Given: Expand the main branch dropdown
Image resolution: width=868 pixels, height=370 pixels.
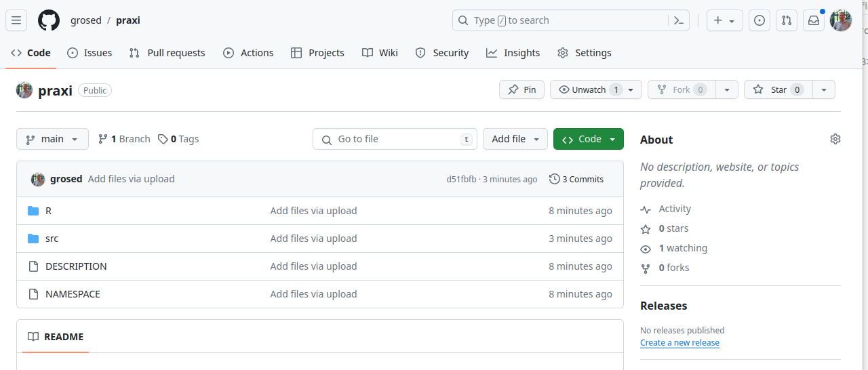Looking at the screenshot, I should point(52,139).
